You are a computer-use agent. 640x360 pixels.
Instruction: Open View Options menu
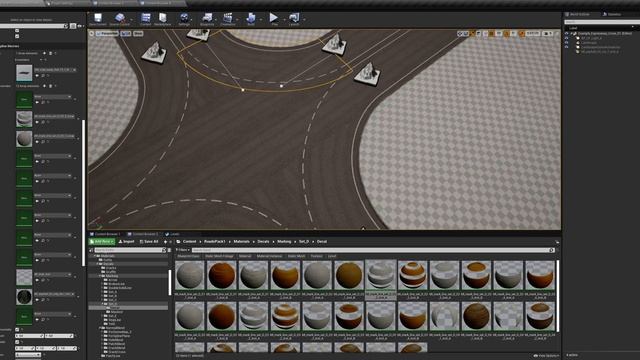click(x=546, y=356)
